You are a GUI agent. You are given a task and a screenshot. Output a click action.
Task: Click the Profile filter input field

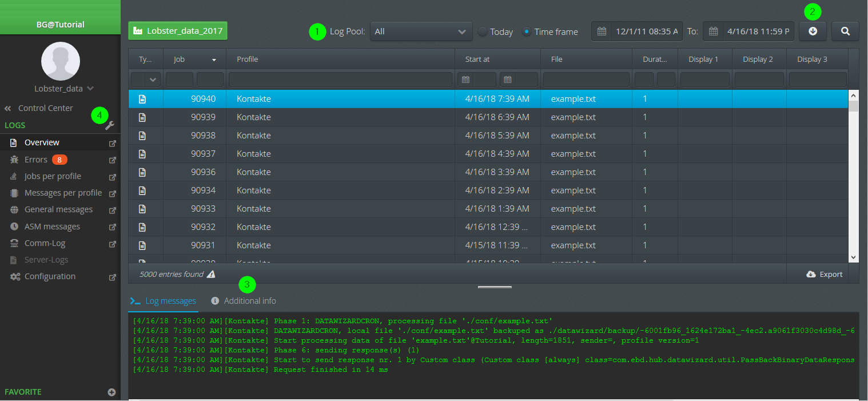click(340, 80)
